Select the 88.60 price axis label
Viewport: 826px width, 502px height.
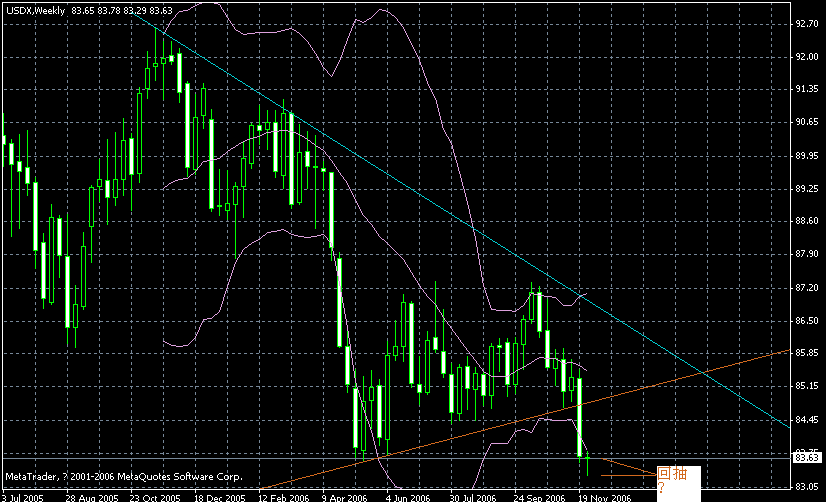(x=807, y=221)
